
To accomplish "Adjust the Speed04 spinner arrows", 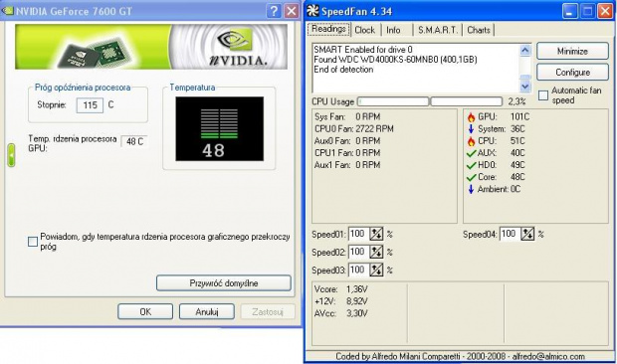I will pos(527,235).
